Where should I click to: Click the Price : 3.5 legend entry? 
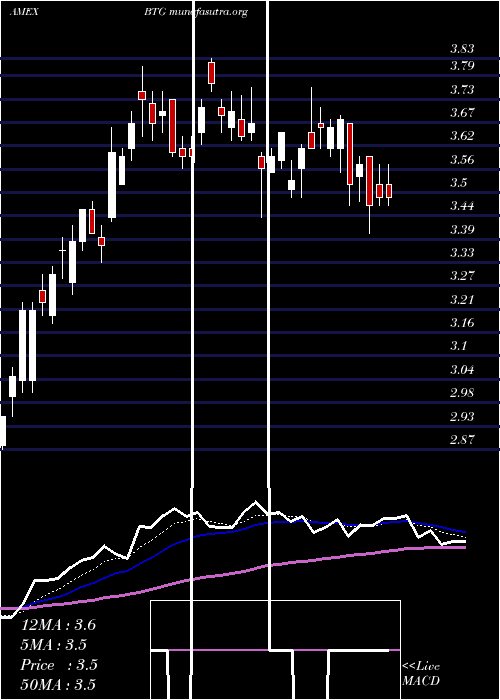pos(59,665)
